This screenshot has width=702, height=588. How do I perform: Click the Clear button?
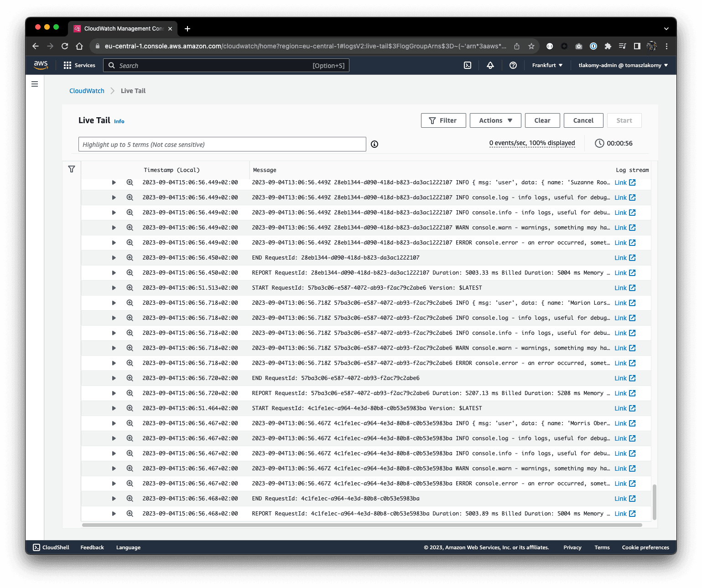(542, 120)
